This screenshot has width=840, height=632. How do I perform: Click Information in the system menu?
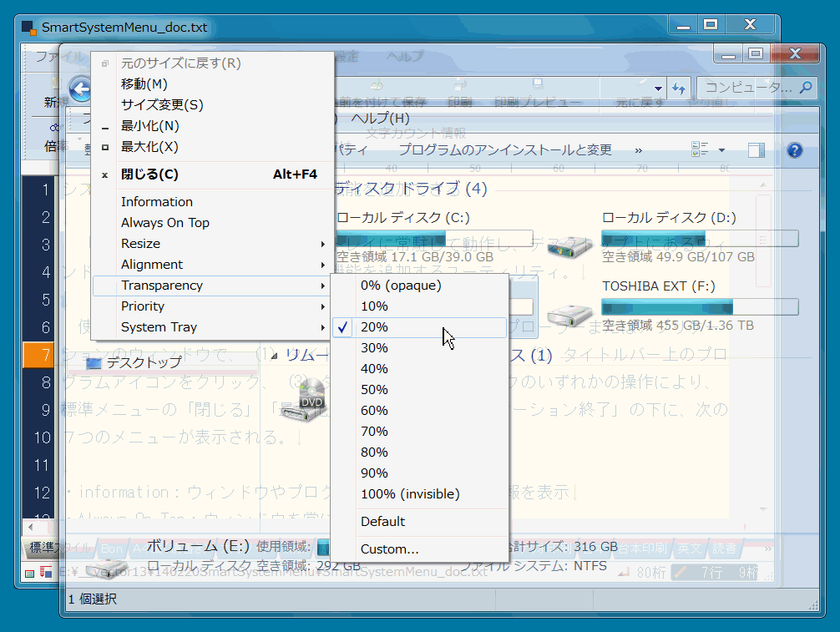(211, 201)
